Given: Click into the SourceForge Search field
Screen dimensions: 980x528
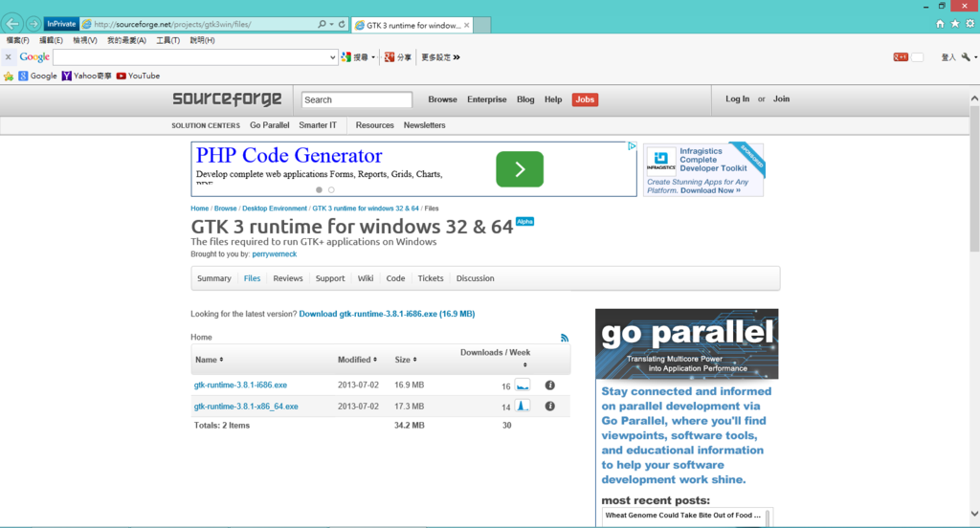Looking at the screenshot, I should (357, 99).
